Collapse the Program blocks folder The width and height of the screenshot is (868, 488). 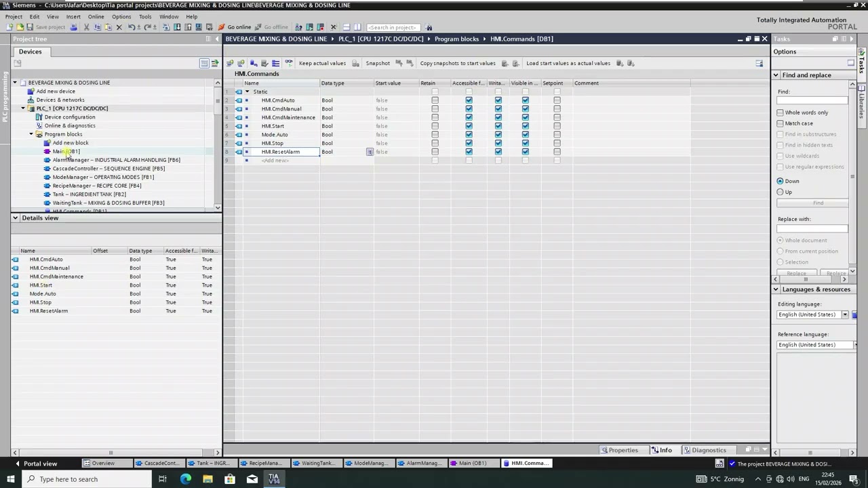31,134
